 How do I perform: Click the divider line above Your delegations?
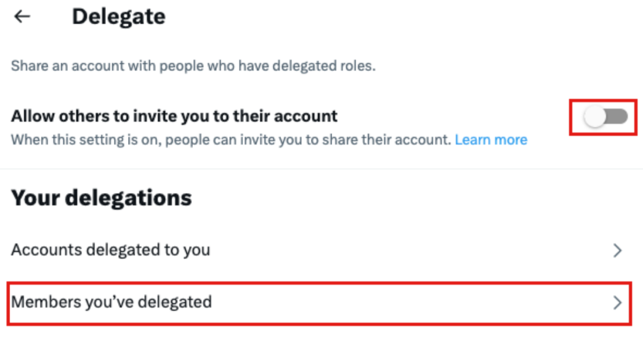click(x=321, y=169)
